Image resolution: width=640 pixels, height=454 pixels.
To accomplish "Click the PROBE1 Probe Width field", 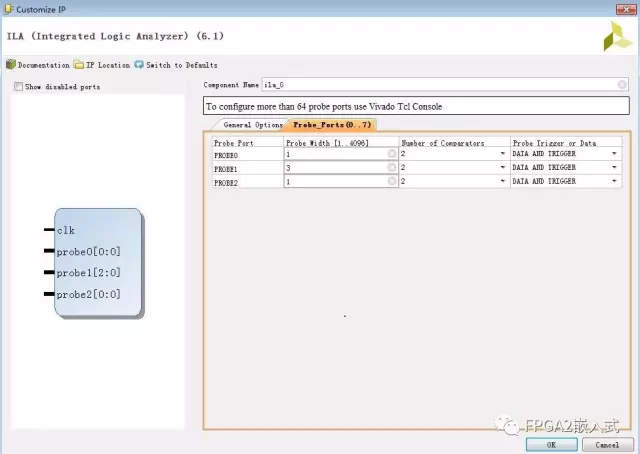I will (x=340, y=167).
